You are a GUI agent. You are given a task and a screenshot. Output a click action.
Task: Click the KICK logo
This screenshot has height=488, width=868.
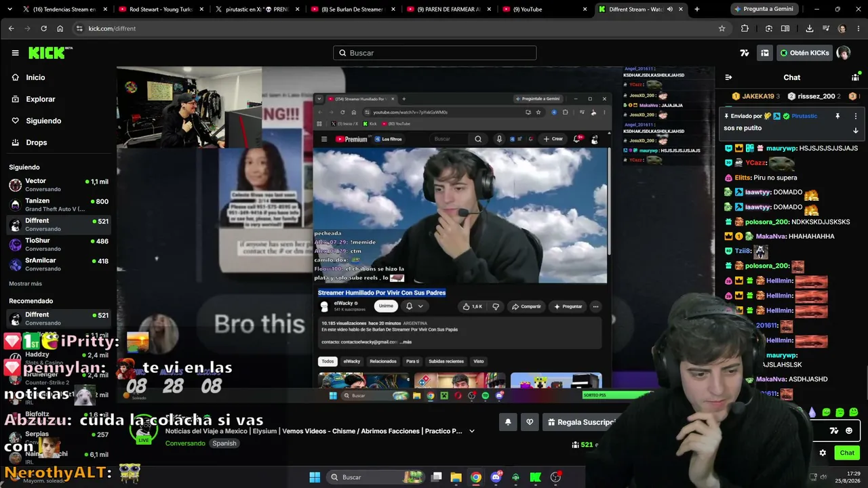point(50,53)
